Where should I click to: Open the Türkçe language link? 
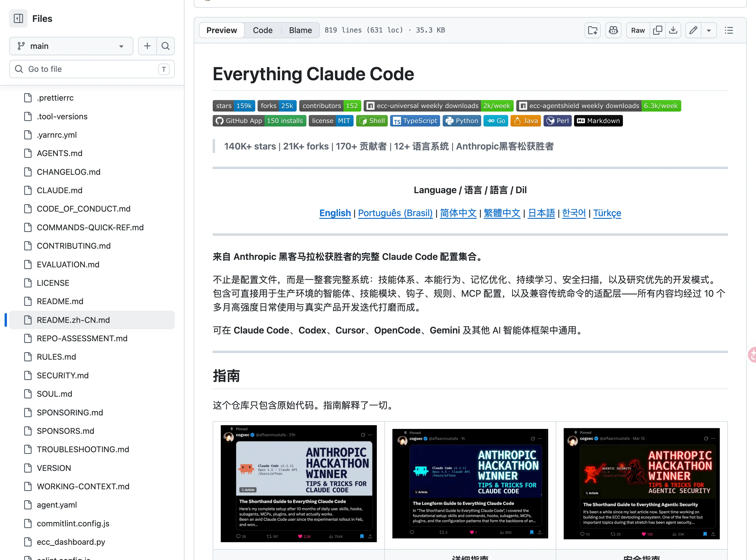coord(607,213)
